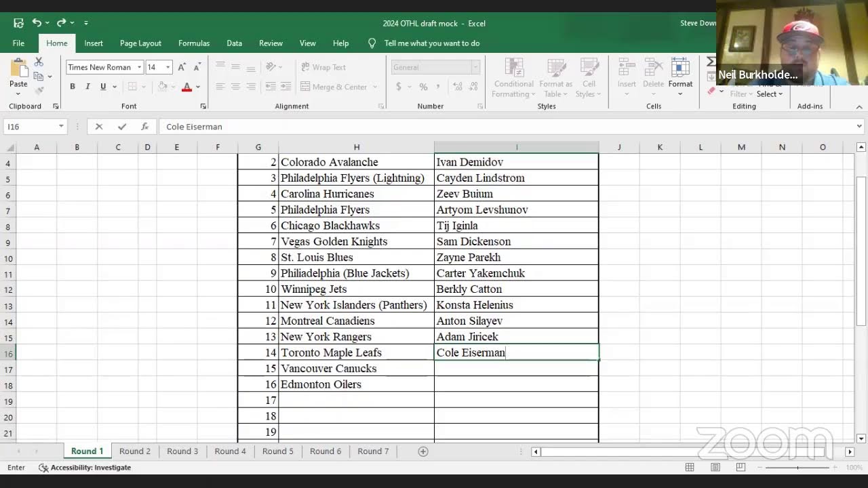Viewport: 868px width, 488px height.
Task: Open Cell Styles gallery
Action: click(589, 78)
